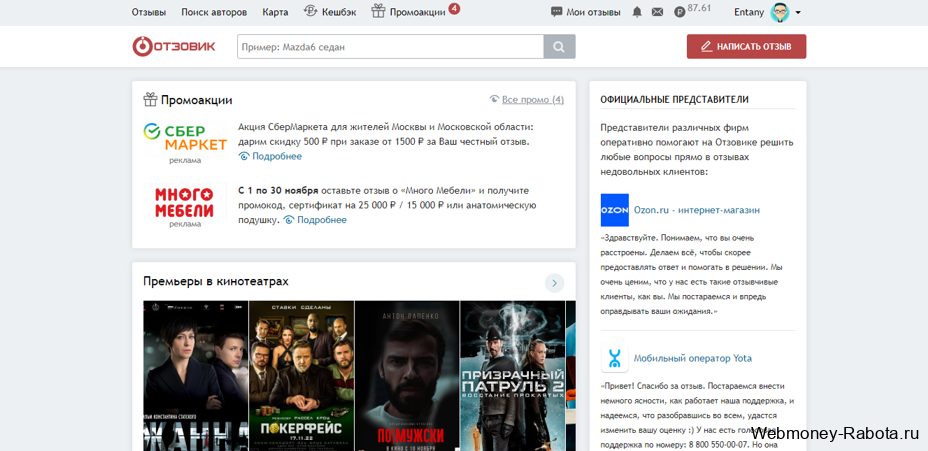Image resolution: width=928 pixels, height=451 pixels.
Task: Open Подробнее for Много Мебели promo
Action: [x=321, y=220]
